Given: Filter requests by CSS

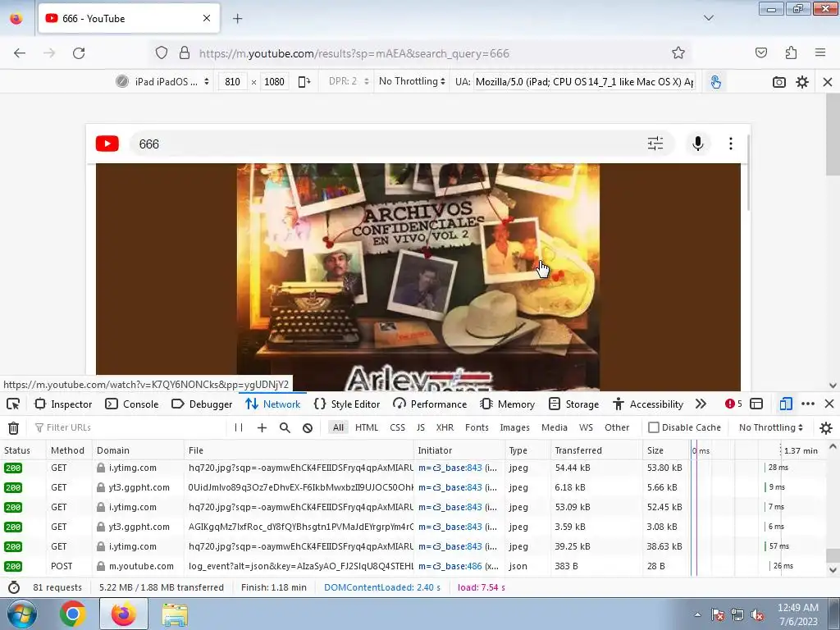Looking at the screenshot, I should point(398,427).
